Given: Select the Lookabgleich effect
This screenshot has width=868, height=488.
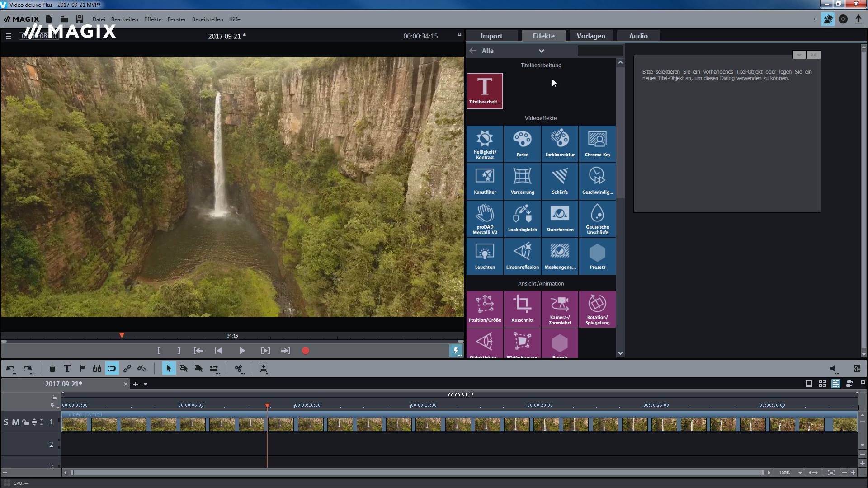Looking at the screenshot, I should 522,219.
